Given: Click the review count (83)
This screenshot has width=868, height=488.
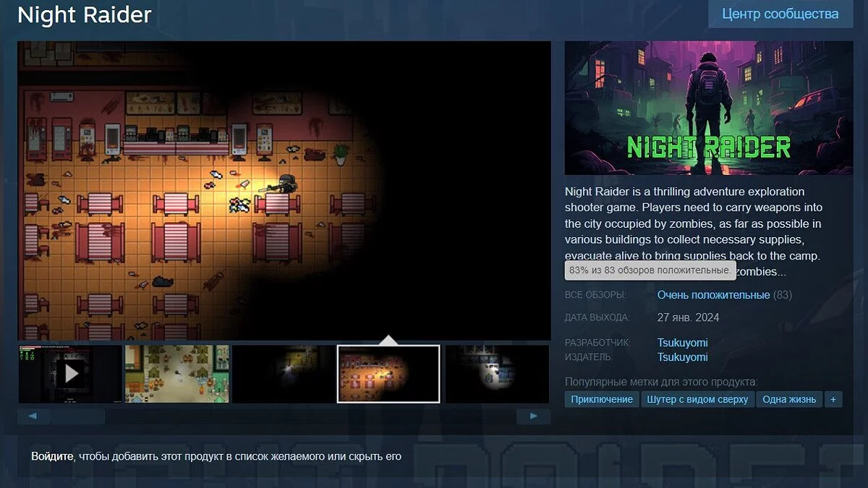Looking at the screenshot, I should point(783,295).
